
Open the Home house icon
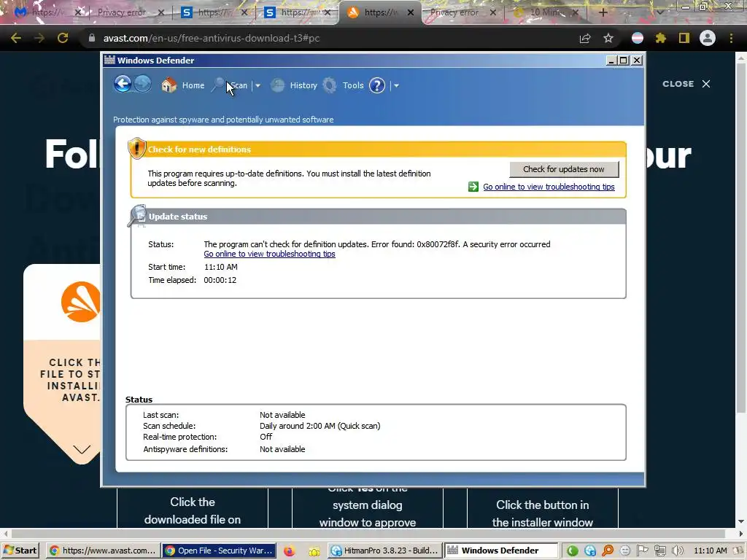pyautogui.click(x=169, y=85)
